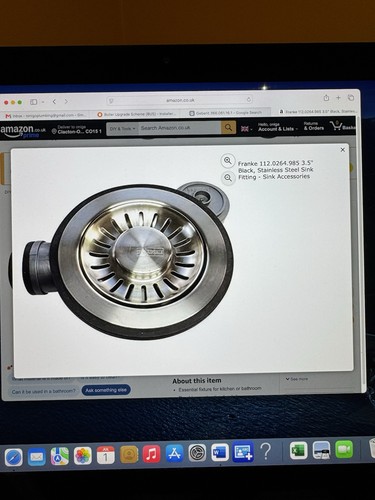Open Microsoft Excel from the Dock

[x=298, y=450]
